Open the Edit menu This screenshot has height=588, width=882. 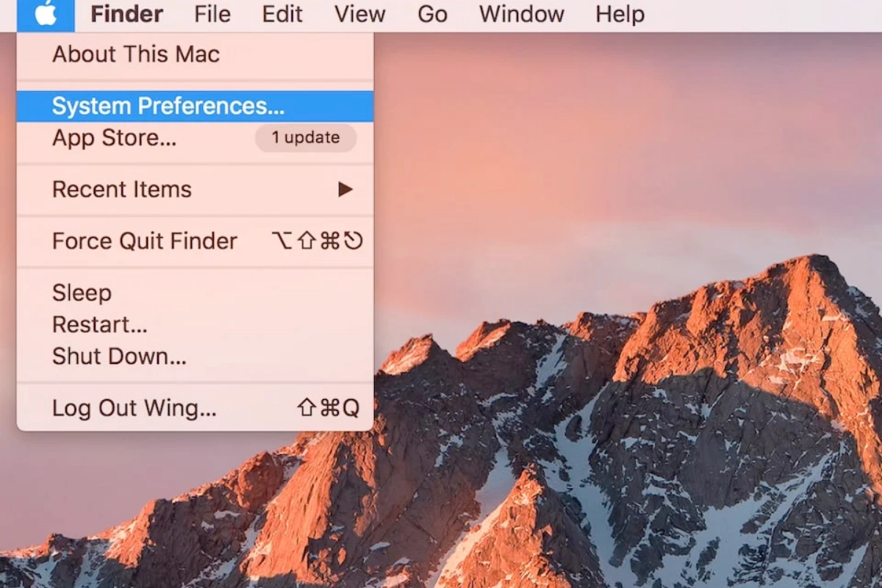tap(282, 15)
